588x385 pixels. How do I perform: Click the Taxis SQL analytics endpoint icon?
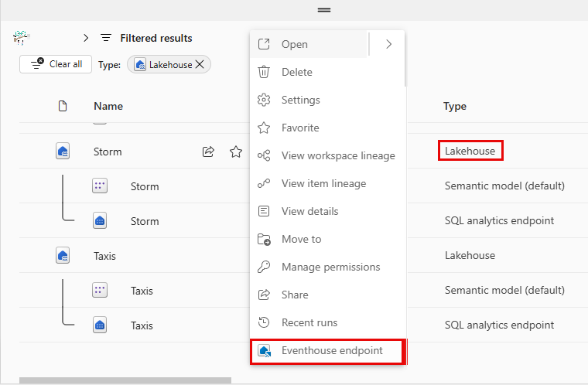(x=100, y=325)
